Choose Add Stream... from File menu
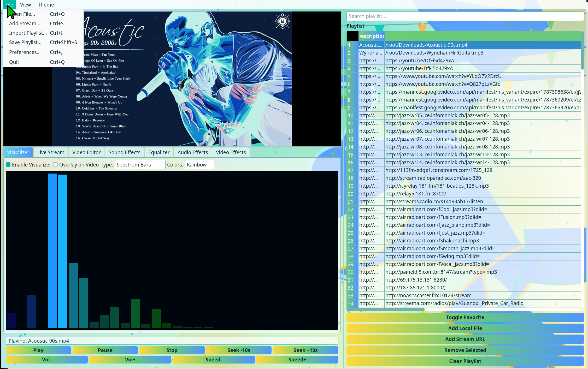Image resolution: width=588 pixels, height=369 pixels. (x=43, y=23)
